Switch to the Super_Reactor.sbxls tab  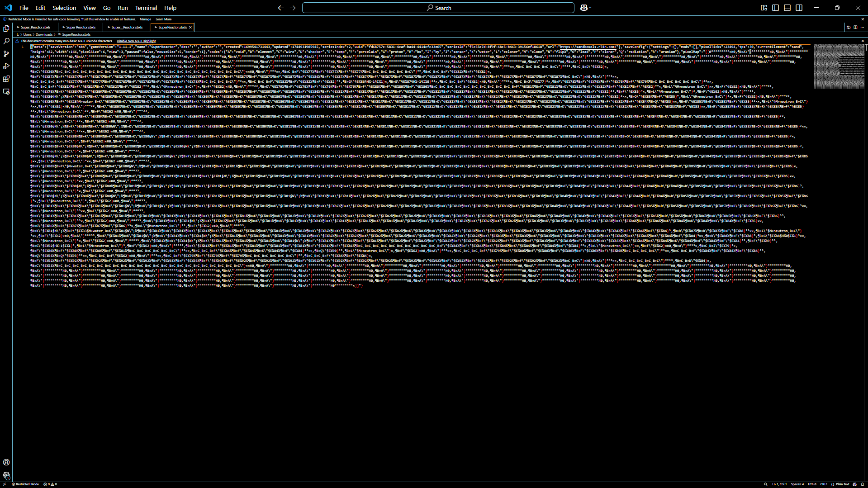click(36, 27)
